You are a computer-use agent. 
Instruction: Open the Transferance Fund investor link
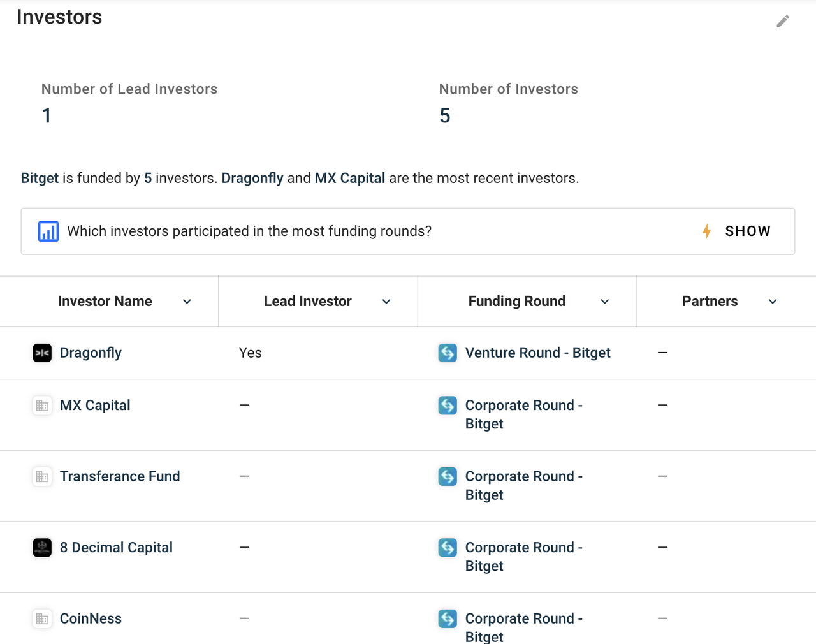[x=120, y=476]
